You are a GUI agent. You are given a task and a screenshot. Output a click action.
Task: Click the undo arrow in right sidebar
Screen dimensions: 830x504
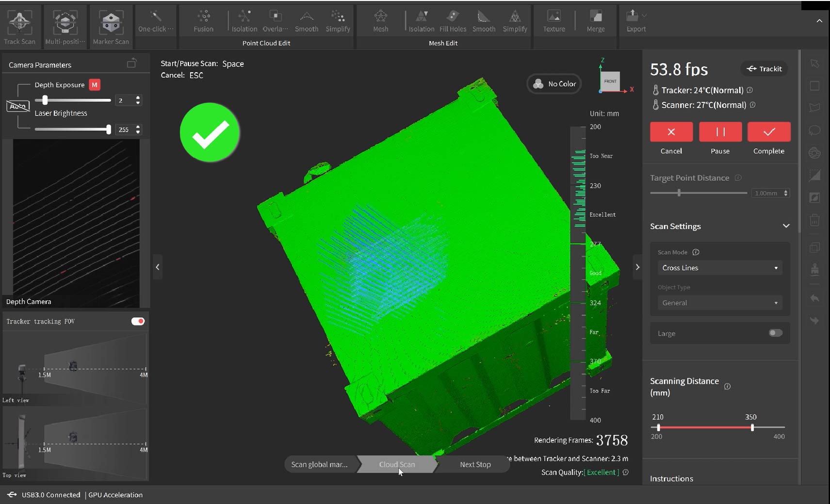814,298
